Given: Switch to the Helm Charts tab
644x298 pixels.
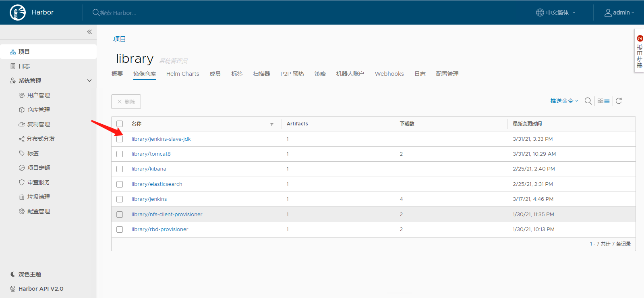Looking at the screenshot, I should point(182,74).
